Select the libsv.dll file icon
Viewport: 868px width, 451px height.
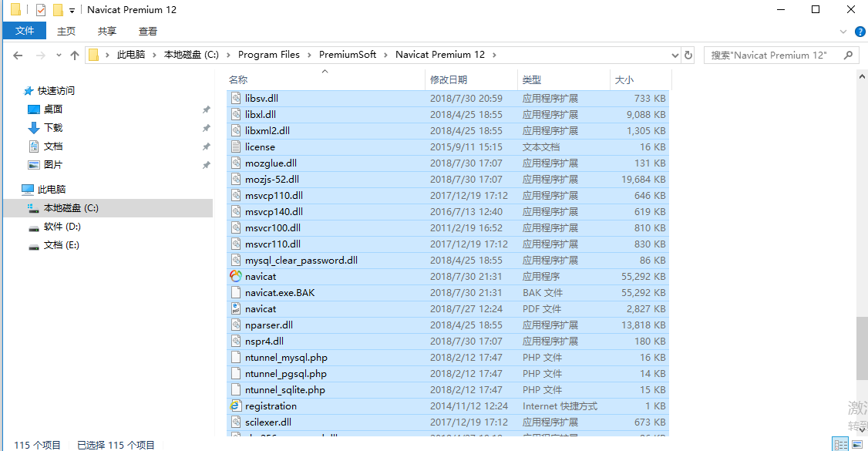click(236, 98)
